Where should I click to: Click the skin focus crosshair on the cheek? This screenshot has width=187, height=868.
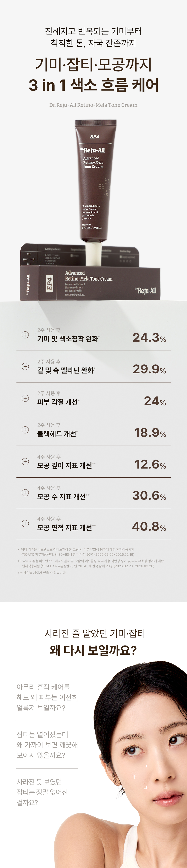pos(134,777)
